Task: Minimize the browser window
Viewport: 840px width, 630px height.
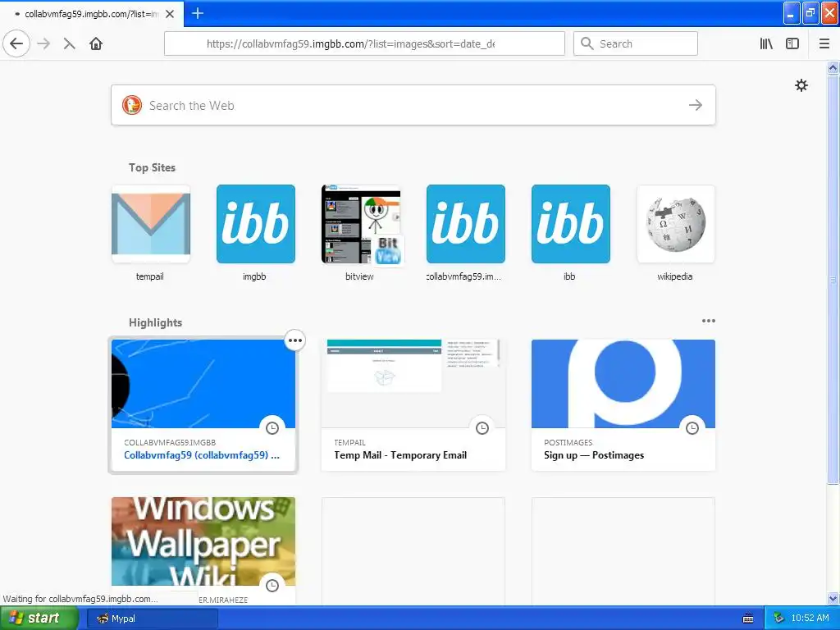Action: 792,13
